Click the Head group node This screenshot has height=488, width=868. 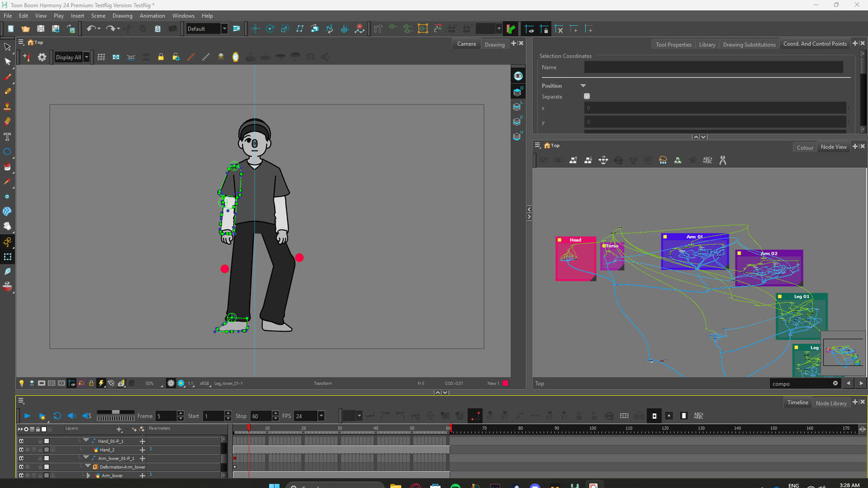pos(575,258)
